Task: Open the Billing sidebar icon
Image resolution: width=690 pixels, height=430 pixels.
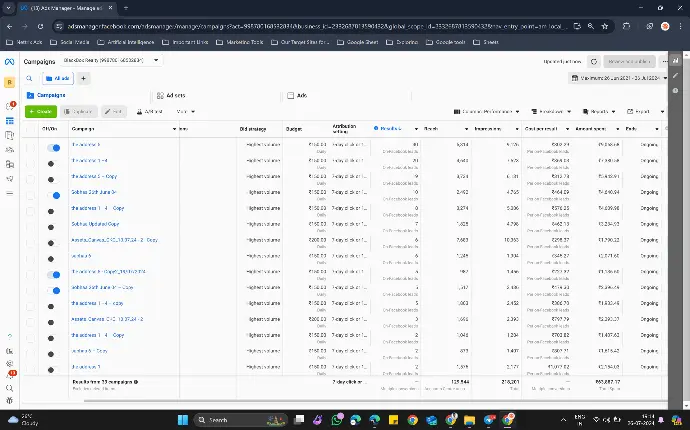Action: point(9,164)
